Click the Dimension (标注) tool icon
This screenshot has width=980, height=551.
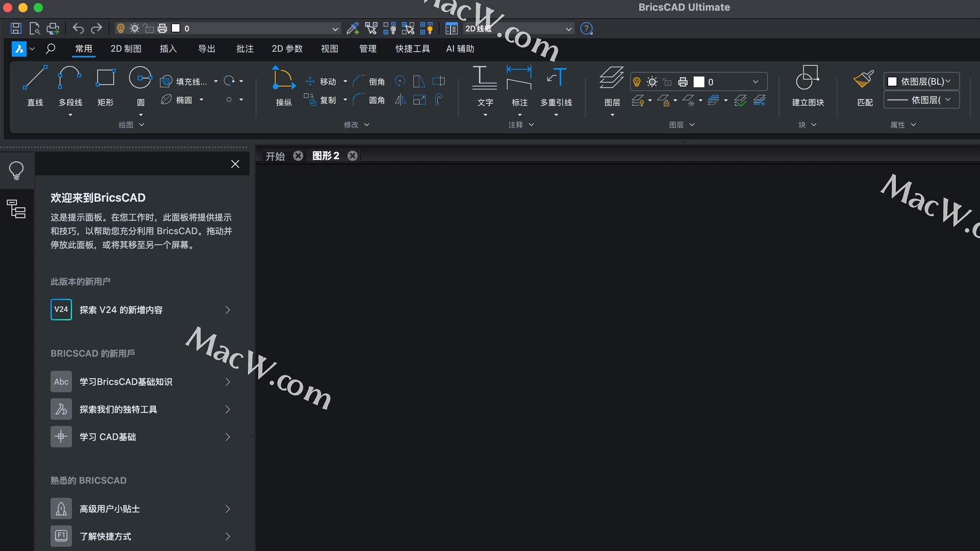519,78
